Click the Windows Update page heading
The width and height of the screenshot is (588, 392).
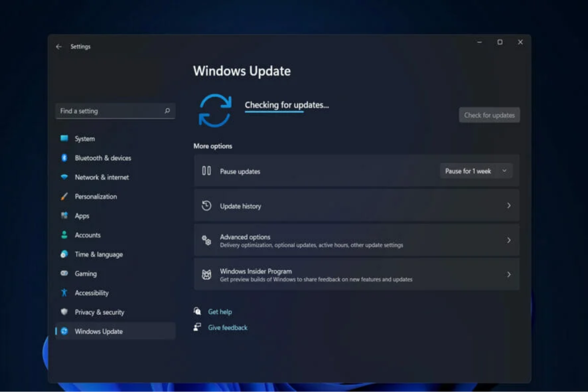[x=242, y=71]
